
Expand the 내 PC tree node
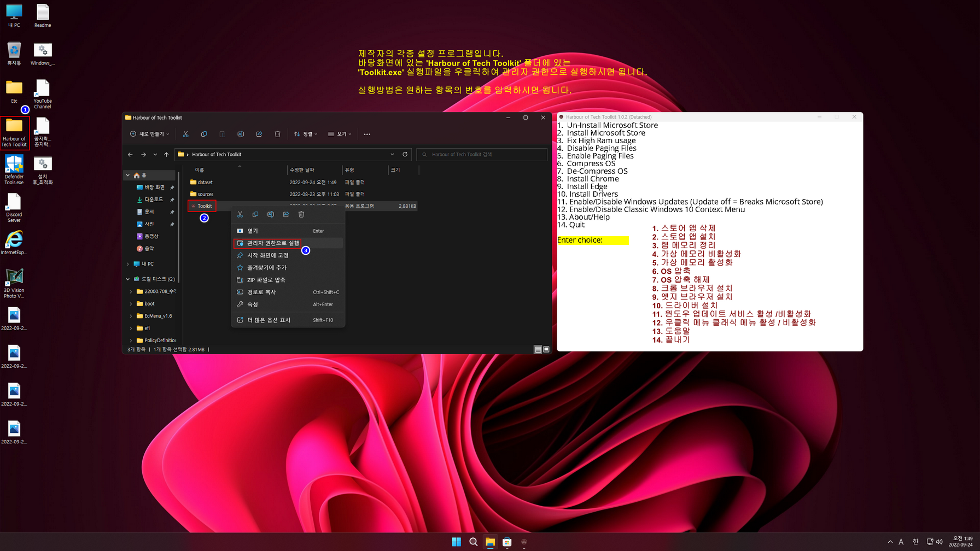(x=128, y=264)
